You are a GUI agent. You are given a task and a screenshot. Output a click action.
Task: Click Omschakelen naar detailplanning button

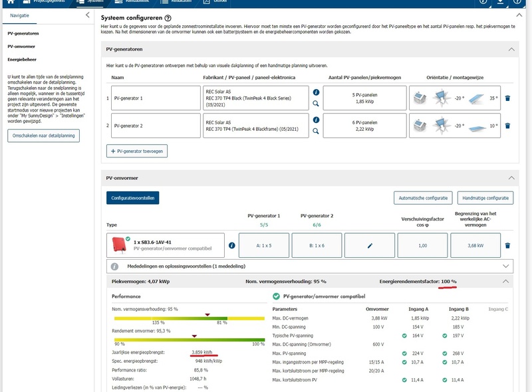pos(43,136)
